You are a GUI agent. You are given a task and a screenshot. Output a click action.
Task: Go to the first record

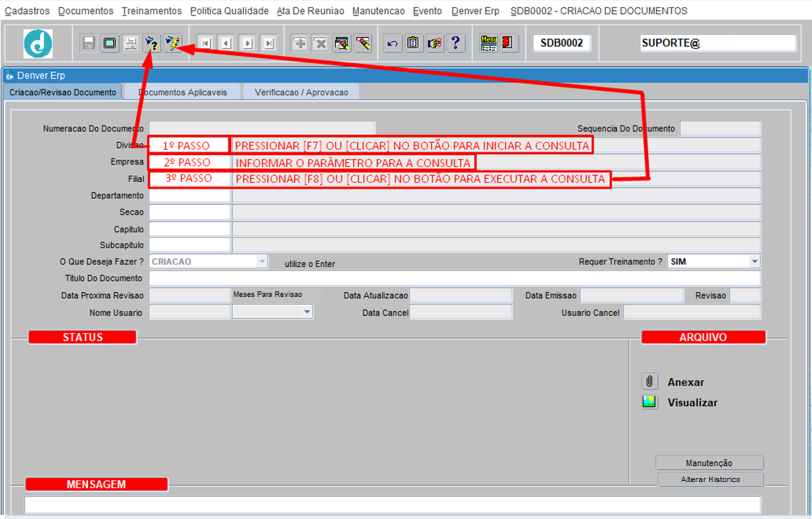pyautogui.click(x=206, y=44)
